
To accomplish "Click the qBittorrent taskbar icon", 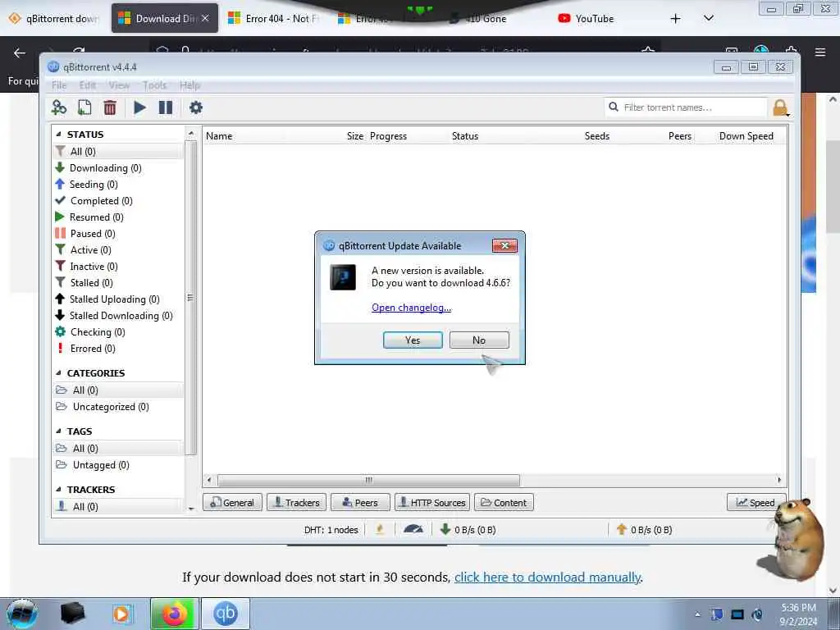I will [226, 614].
